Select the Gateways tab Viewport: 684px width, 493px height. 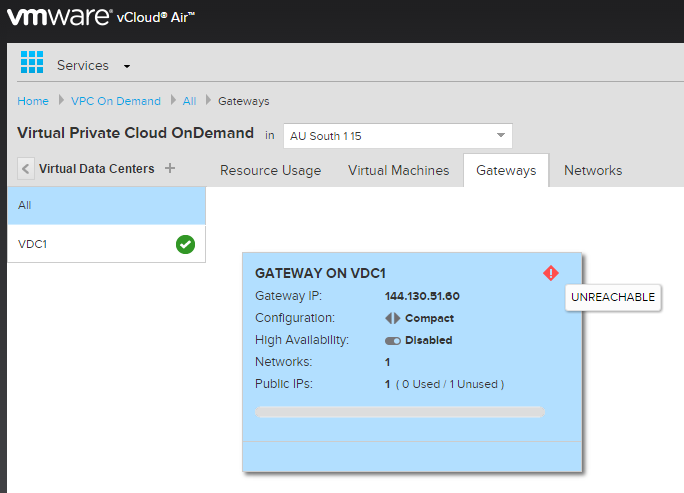tap(506, 170)
